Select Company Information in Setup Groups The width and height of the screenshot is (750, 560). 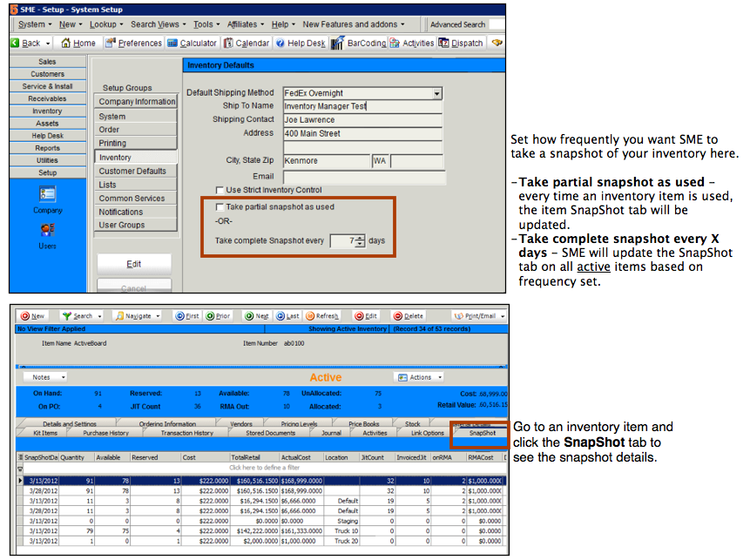tap(137, 102)
